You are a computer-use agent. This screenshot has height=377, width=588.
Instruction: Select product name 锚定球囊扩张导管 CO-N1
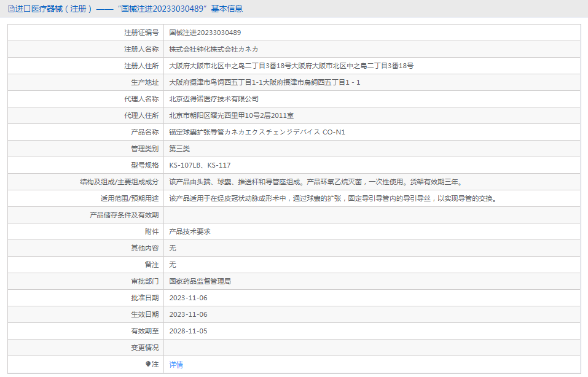pyautogui.click(x=257, y=132)
